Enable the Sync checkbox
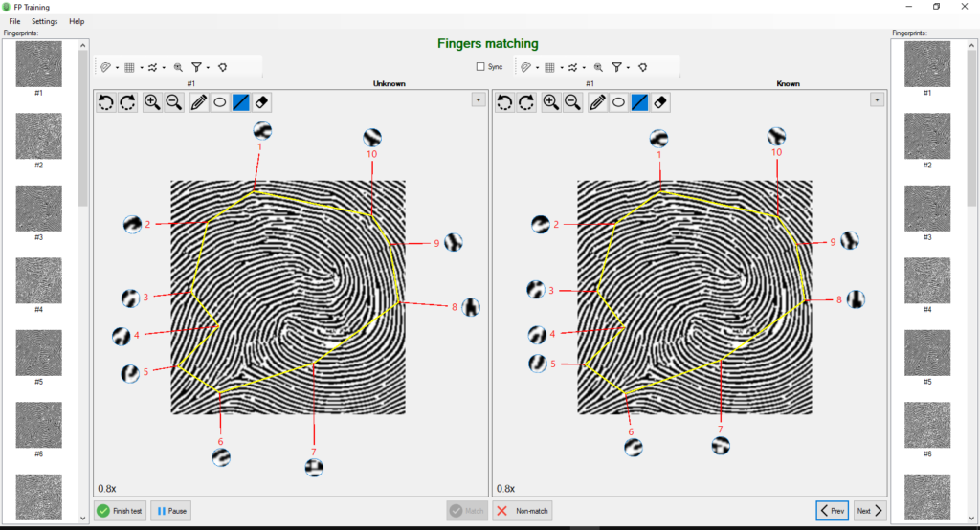Image resolution: width=980 pixels, height=530 pixels. coord(480,66)
